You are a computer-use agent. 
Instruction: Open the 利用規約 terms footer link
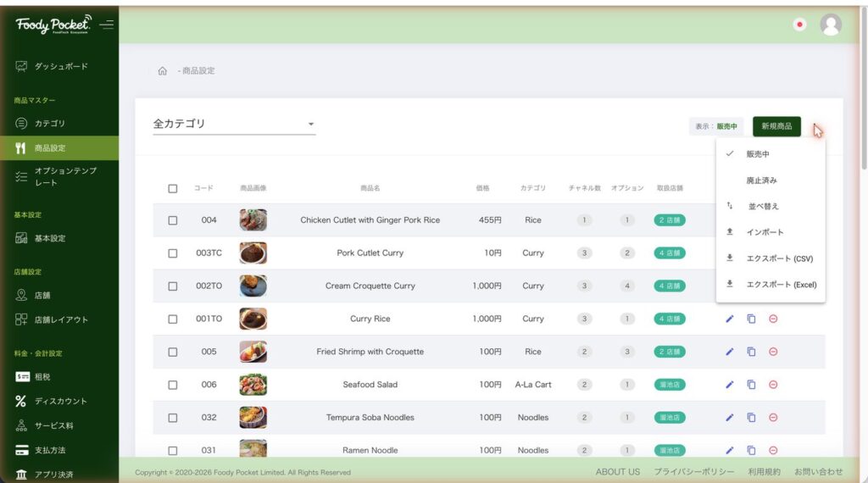coord(764,472)
